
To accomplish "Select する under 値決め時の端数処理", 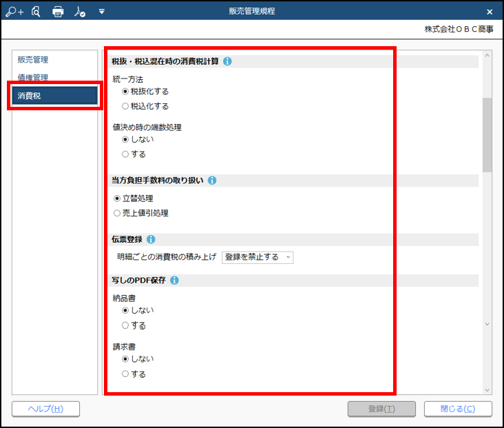I will [x=125, y=154].
